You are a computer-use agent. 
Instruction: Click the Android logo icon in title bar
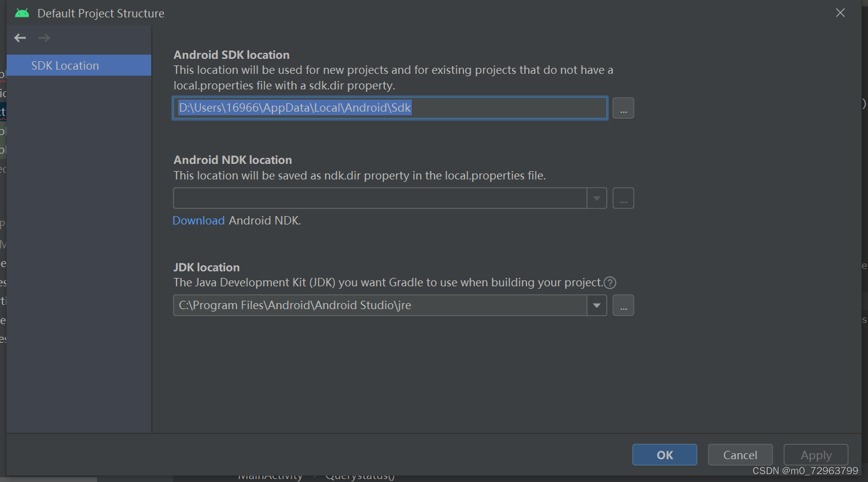click(22, 13)
